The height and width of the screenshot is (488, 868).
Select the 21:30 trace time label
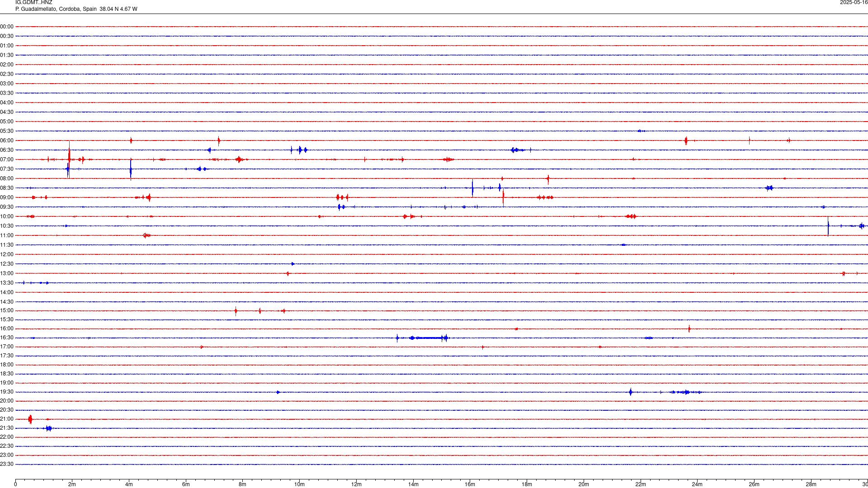7,428
